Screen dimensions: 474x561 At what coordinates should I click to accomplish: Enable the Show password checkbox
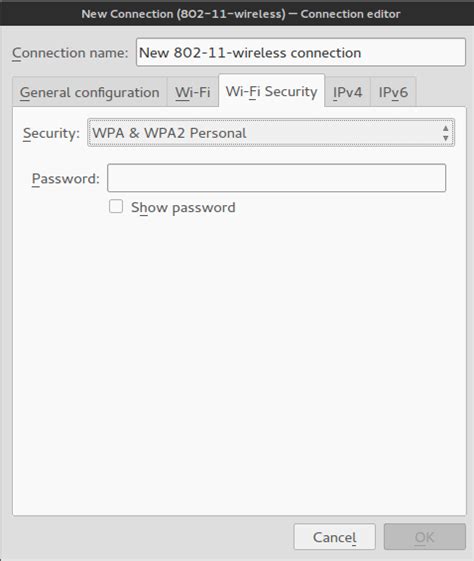tap(116, 206)
